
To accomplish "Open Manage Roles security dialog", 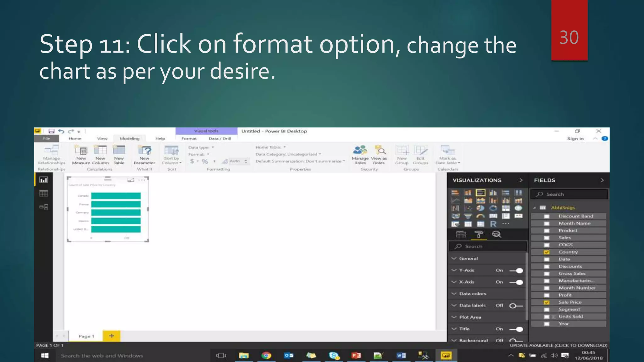I will coord(360,155).
